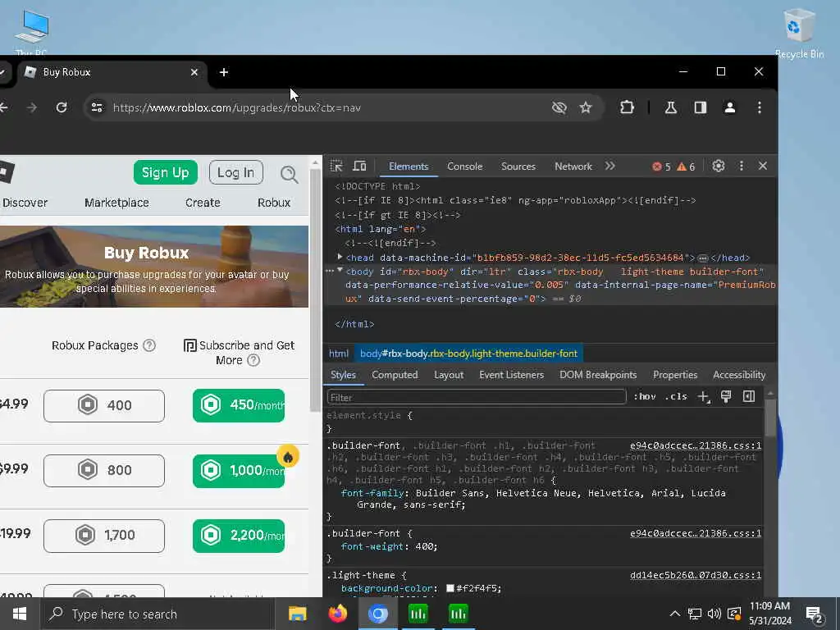The image size is (840, 630).
Task: Click the Log In button
Action: pos(235,172)
